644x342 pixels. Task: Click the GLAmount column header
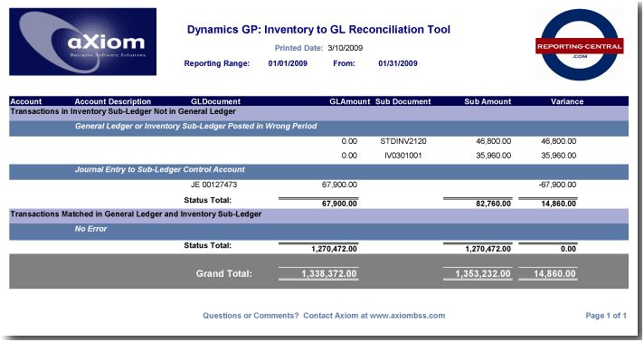pos(349,101)
